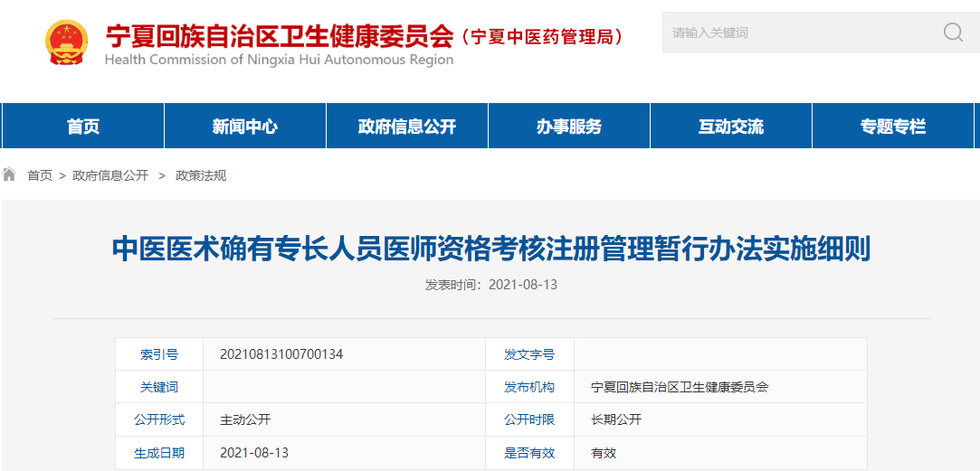Go to the 办事服务 navigation item
The height and width of the screenshot is (471, 980).
(568, 127)
